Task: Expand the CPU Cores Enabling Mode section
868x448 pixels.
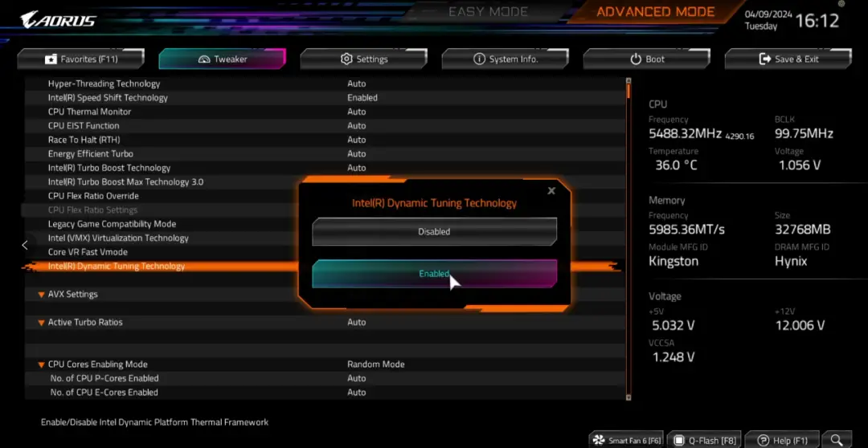Action: 41,365
